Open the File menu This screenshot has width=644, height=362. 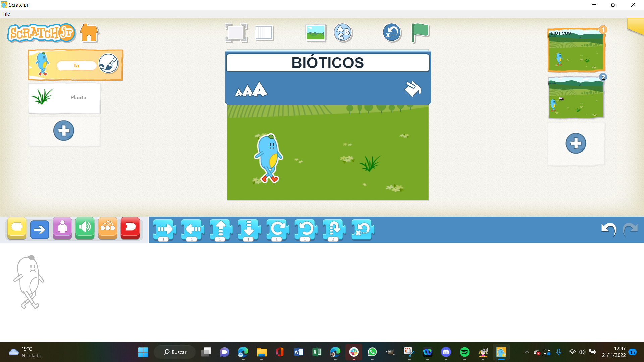pos(6,14)
